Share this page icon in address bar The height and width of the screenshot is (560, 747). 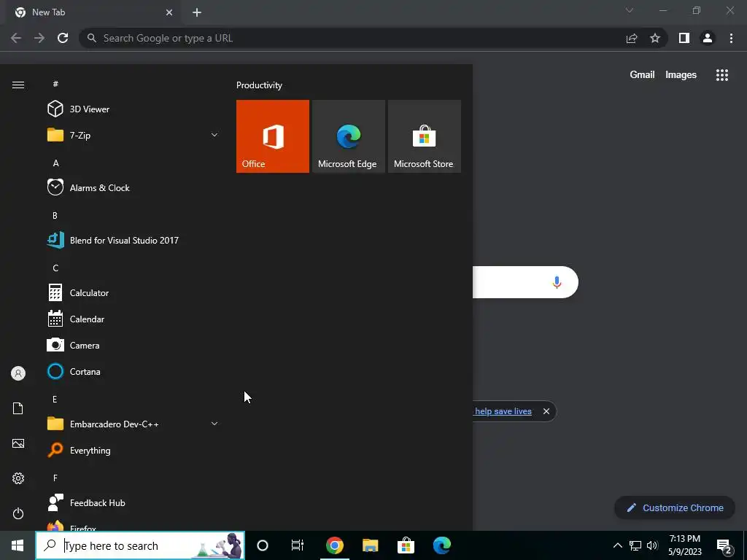(632, 38)
